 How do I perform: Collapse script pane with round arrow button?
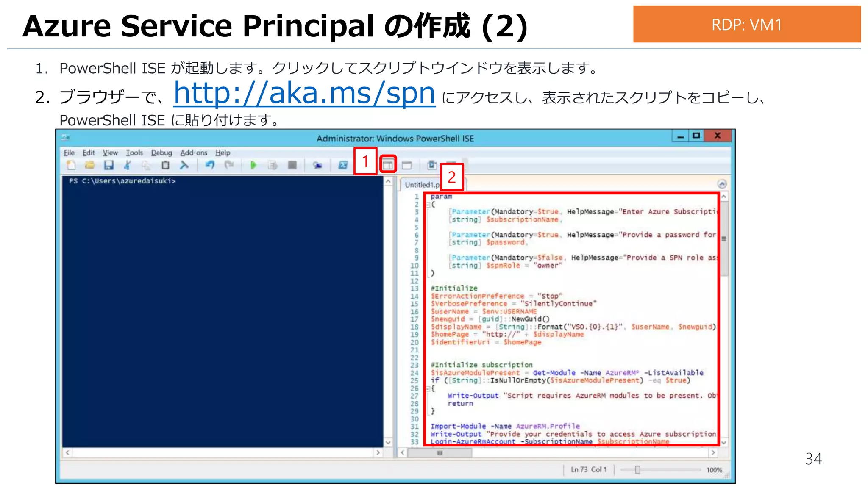[722, 184]
